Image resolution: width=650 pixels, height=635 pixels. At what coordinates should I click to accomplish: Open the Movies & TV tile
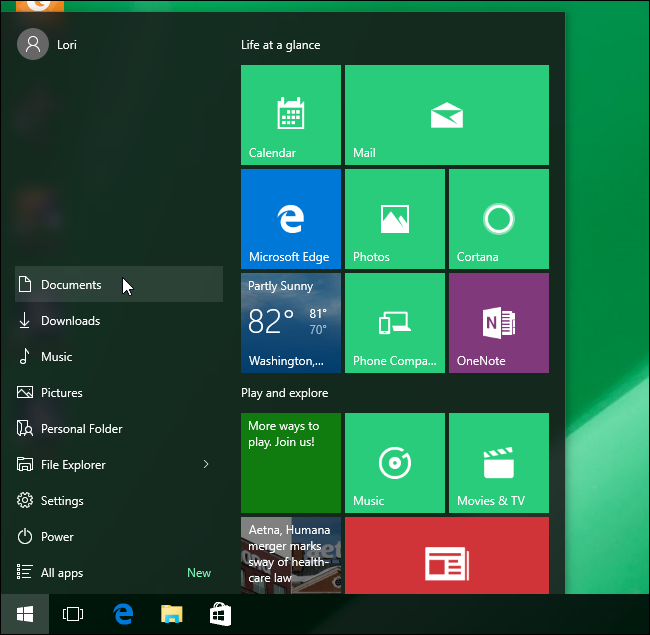click(498, 463)
